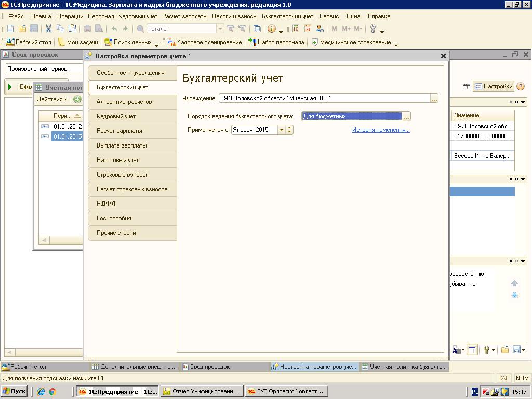Open Отчет Унифицированн taskbar item
Image resolution: width=532 pixels, height=399 pixels.
pyautogui.click(x=202, y=391)
